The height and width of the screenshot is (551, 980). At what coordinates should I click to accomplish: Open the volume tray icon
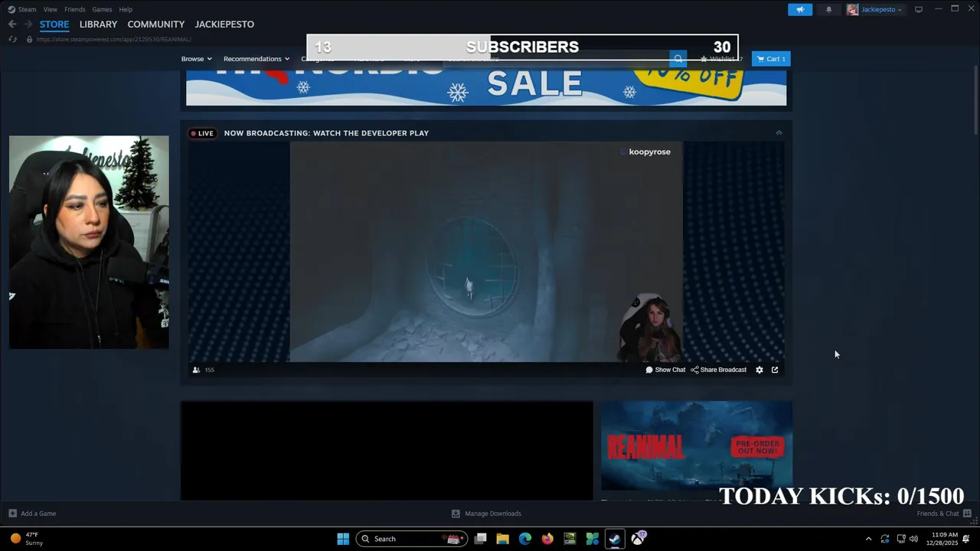(913, 539)
